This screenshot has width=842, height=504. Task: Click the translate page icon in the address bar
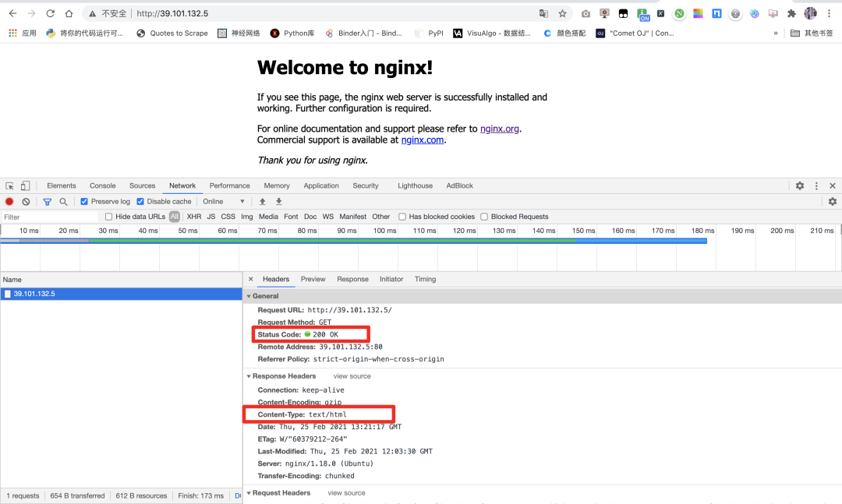[543, 13]
